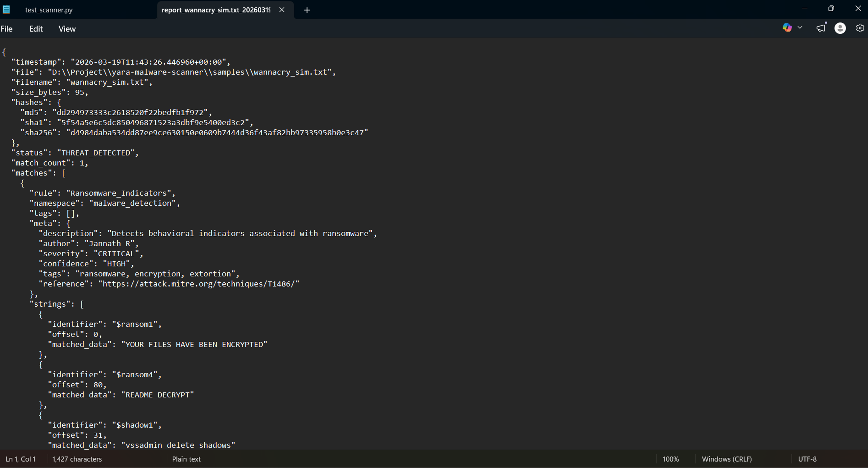
Task: Open a new tab with the plus icon
Action: [307, 10]
